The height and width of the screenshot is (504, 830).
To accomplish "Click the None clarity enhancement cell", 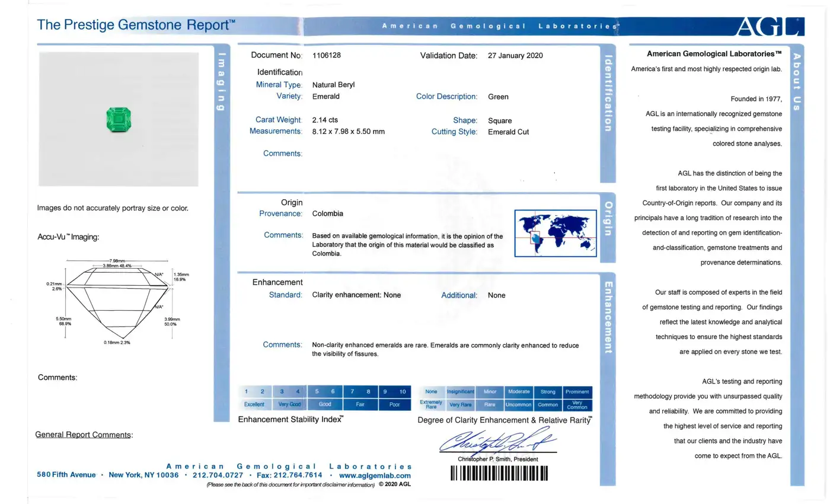I will click(431, 392).
